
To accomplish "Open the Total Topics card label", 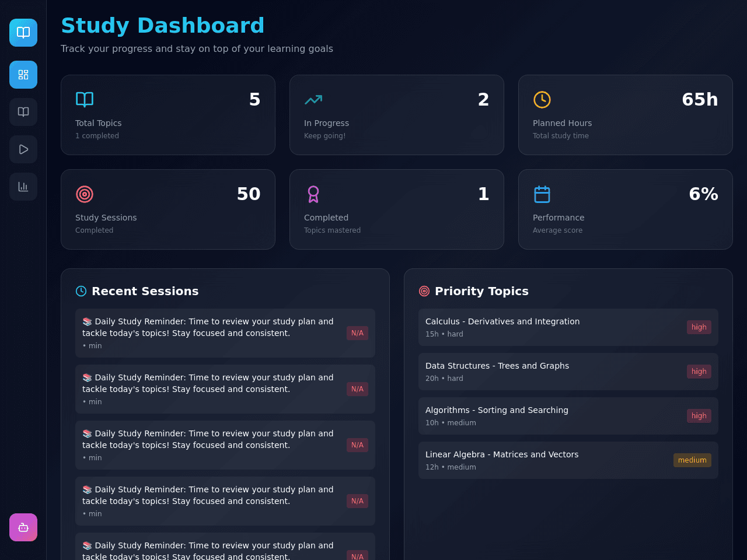I will point(99,123).
